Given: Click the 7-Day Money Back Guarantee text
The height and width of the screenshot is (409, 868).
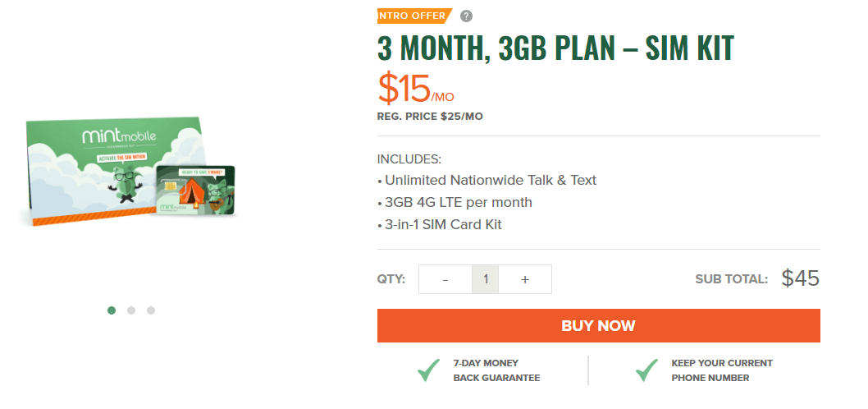Looking at the screenshot, I should pyautogui.click(x=496, y=370).
